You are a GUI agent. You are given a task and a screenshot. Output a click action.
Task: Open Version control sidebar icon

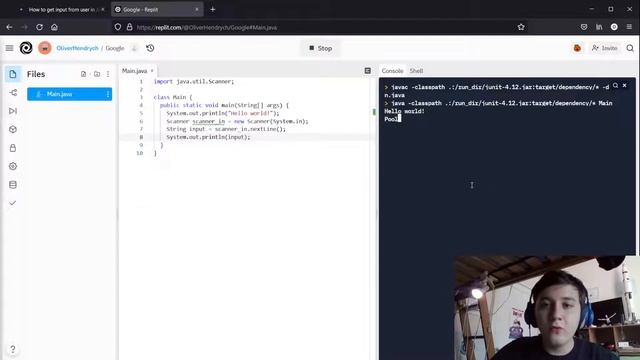[x=13, y=93]
